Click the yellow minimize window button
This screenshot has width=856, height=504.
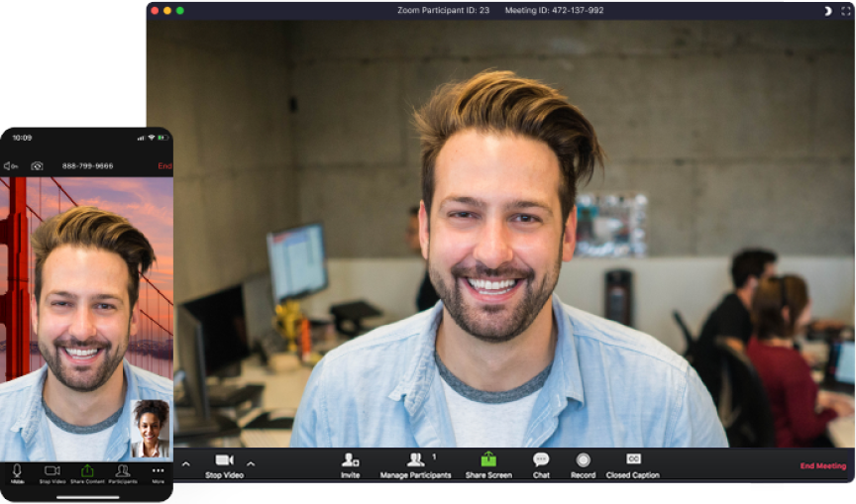tap(167, 10)
